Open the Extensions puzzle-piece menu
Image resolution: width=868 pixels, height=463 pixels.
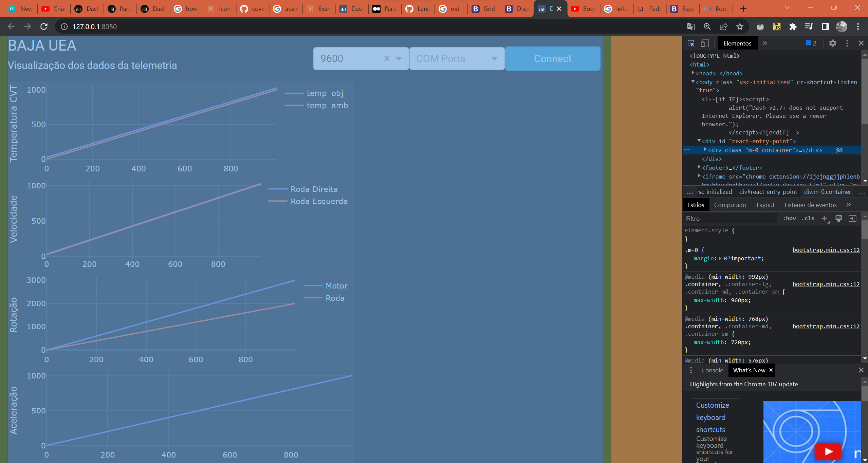pos(793,26)
